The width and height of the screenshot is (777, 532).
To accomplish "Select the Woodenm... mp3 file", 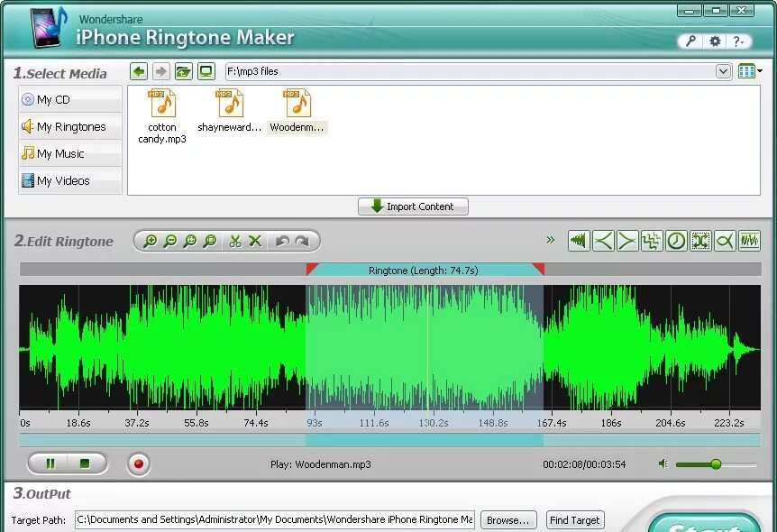I will tap(297, 111).
